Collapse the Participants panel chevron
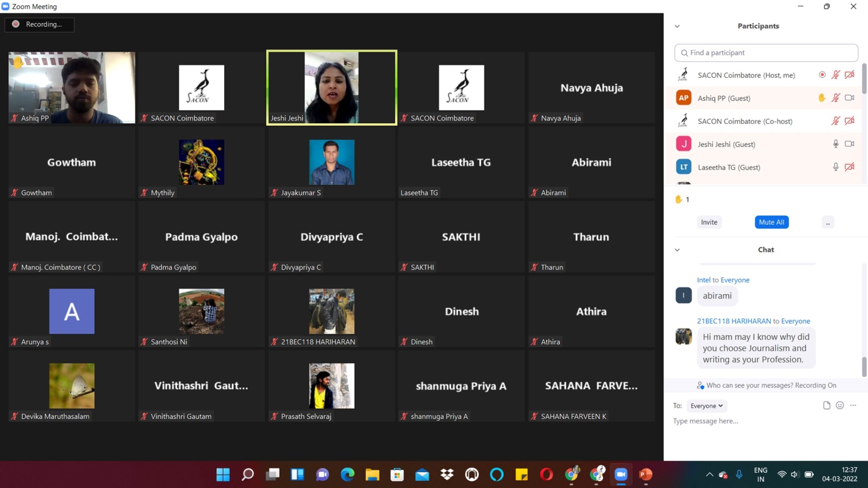 (677, 26)
